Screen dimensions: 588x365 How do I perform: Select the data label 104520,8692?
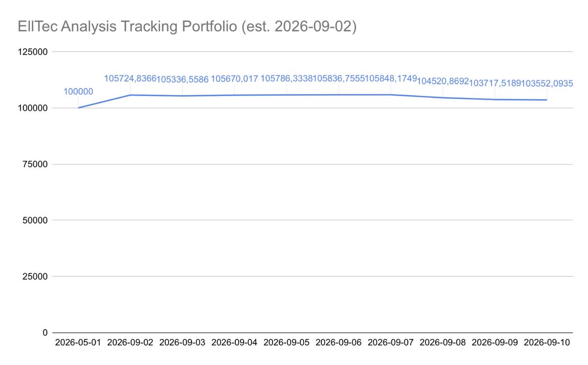click(442, 81)
